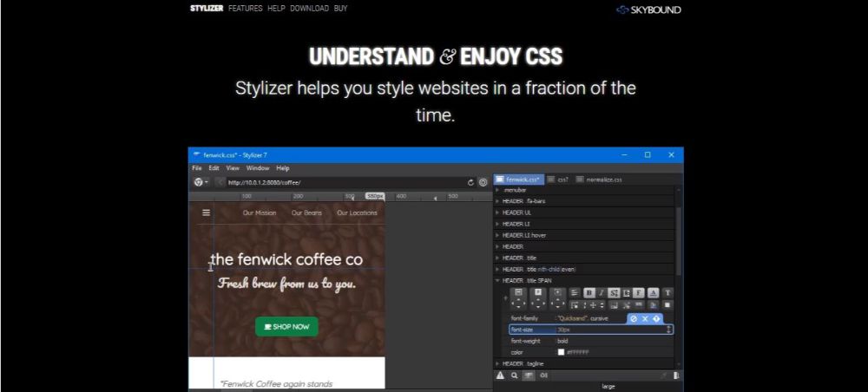Click the white square icon in style toolbar
Image resolution: width=868 pixels, height=392 pixels.
(667, 304)
